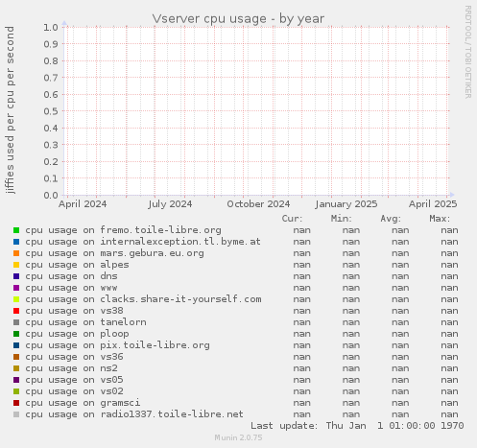Select the 'cpu usage on radio1337.toile-libre.net' label
This screenshot has height=448, width=477.
click(x=134, y=414)
